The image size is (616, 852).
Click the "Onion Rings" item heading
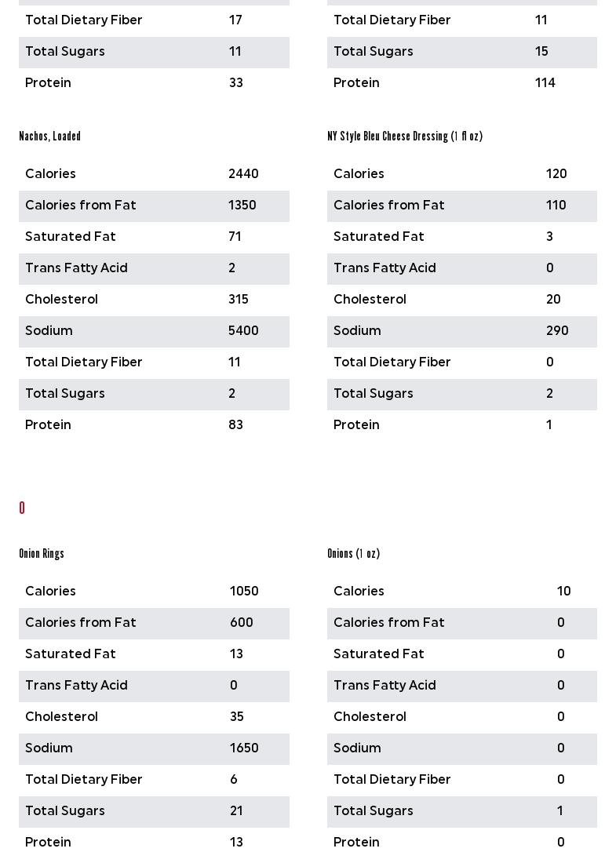coord(42,554)
